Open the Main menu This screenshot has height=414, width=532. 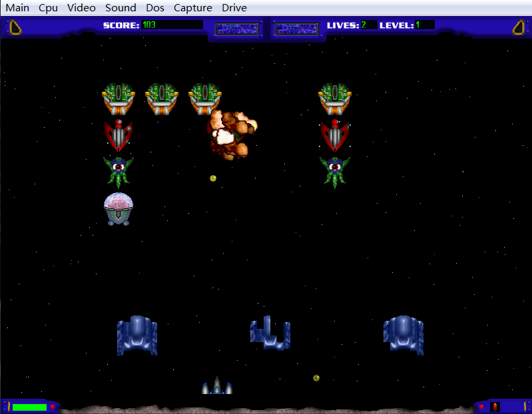click(17, 7)
